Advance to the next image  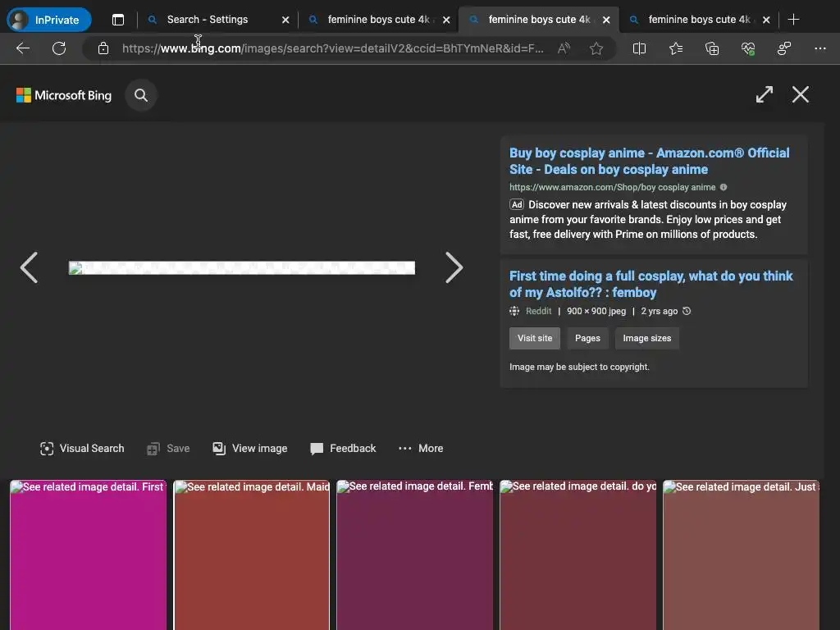[x=454, y=267]
